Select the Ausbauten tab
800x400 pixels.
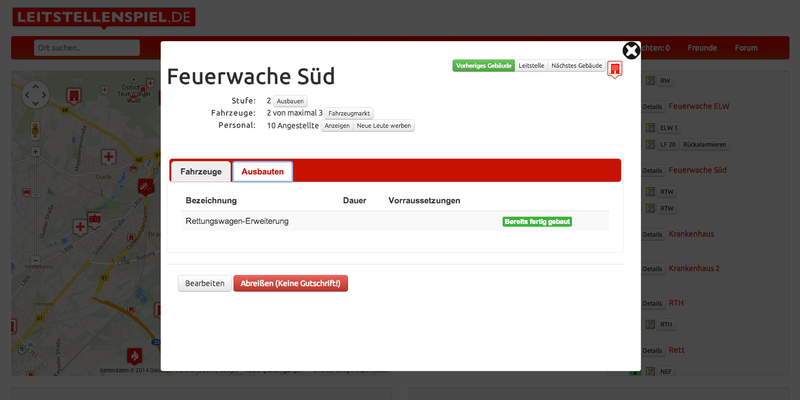pyautogui.click(x=263, y=171)
